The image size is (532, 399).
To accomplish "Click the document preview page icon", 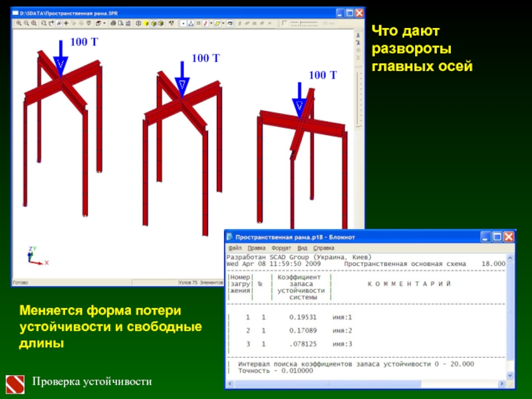I will (120, 23).
